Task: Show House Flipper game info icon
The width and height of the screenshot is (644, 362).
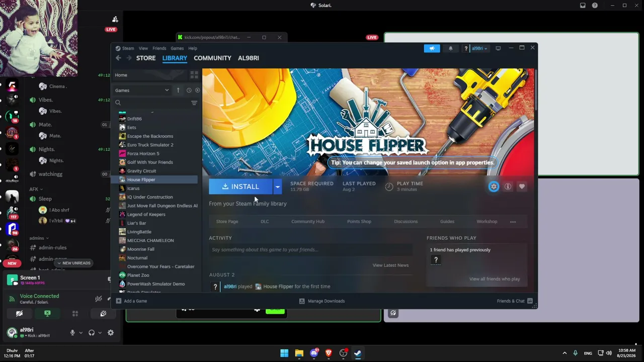Action: pos(508,187)
